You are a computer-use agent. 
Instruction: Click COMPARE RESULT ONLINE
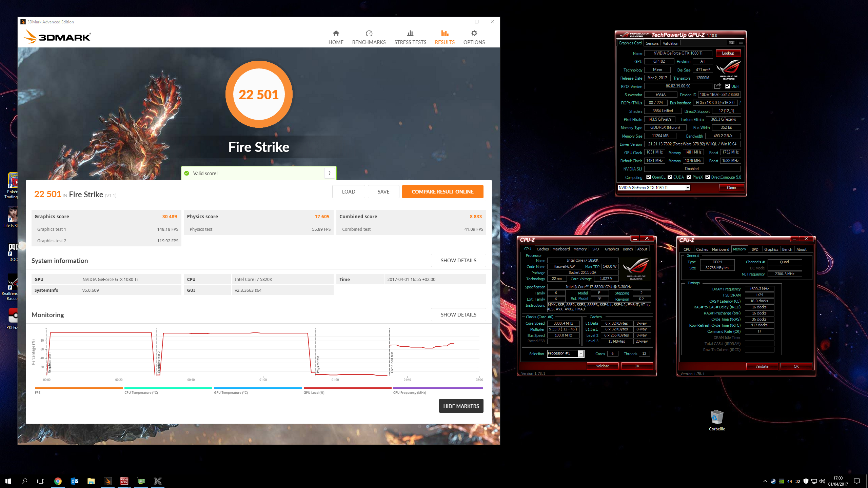click(x=442, y=191)
